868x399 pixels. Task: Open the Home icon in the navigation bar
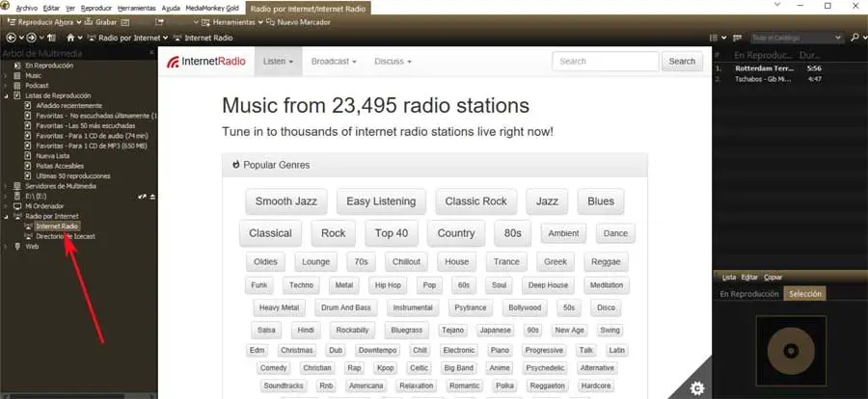click(x=70, y=38)
